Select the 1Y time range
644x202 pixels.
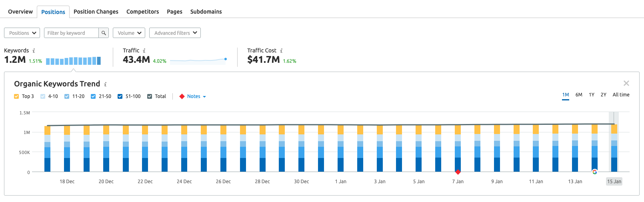(592, 95)
